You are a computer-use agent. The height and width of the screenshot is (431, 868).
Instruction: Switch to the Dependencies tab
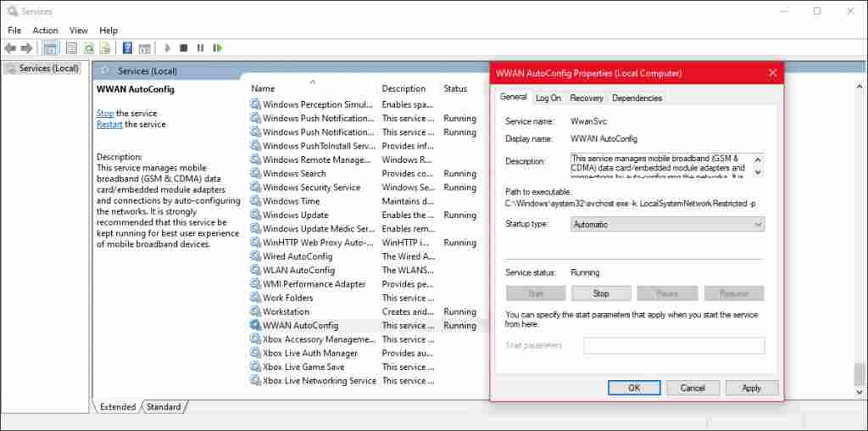coord(637,98)
